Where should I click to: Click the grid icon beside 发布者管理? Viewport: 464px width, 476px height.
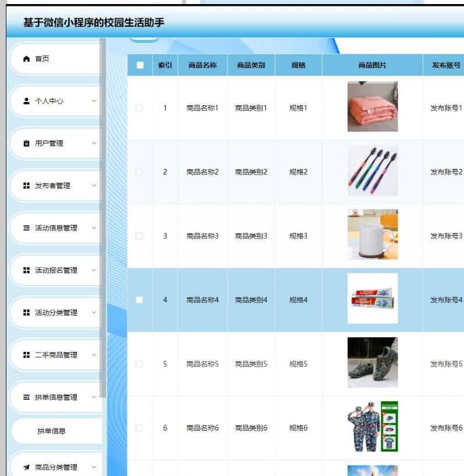click(26, 185)
